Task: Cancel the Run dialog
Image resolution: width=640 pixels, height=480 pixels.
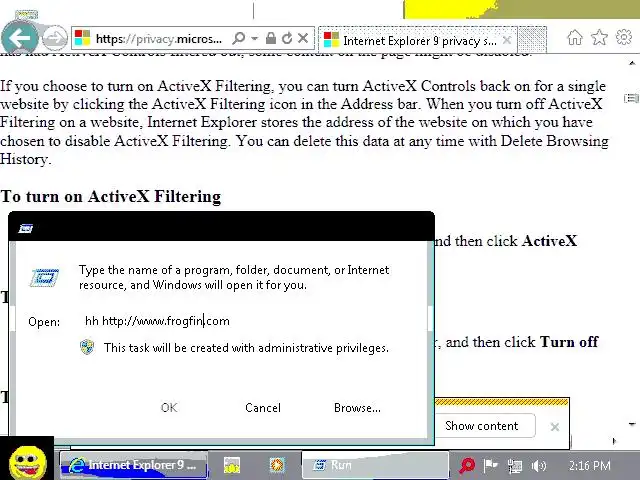Action: [x=263, y=407]
